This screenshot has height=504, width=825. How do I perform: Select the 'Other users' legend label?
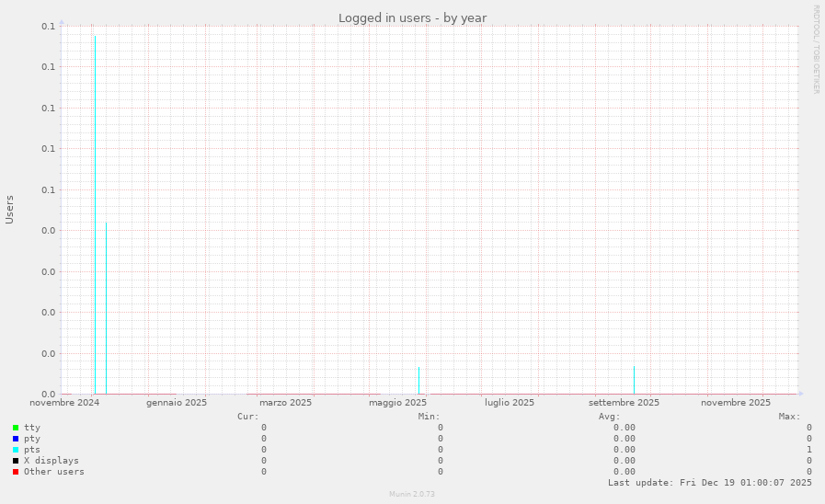click(53, 472)
